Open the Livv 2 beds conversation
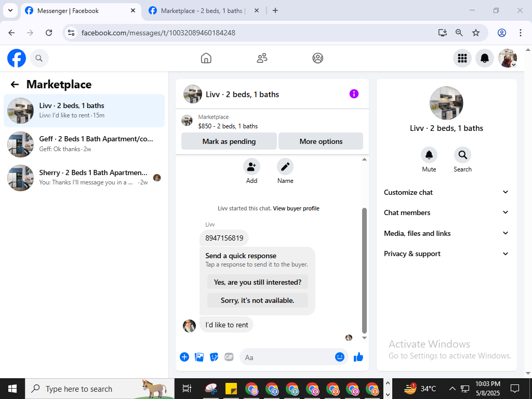Viewport: 532px width, 399px height. pos(84,111)
